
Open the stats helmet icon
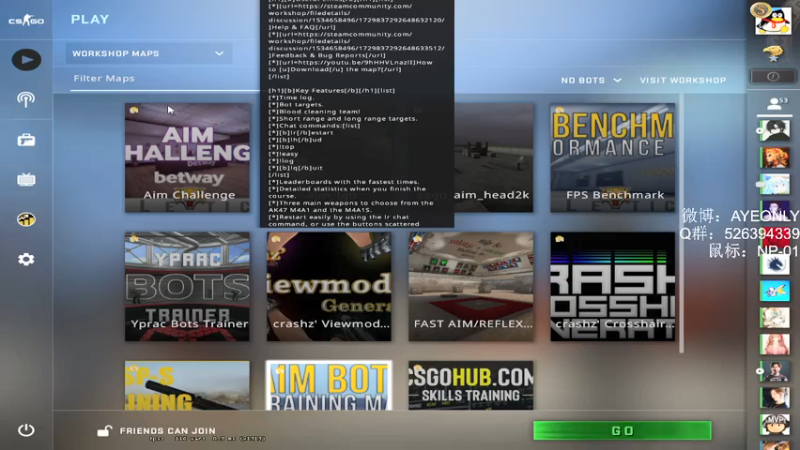(26, 219)
